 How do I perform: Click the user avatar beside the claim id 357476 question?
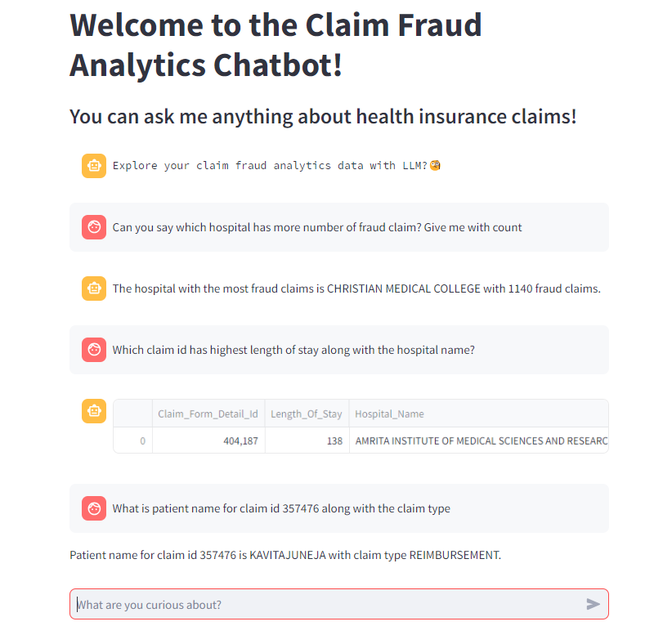(x=93, y=508)
